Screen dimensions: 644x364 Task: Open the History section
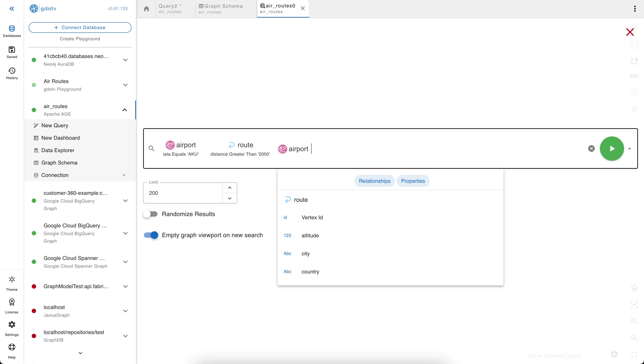[x=12, y=74]
